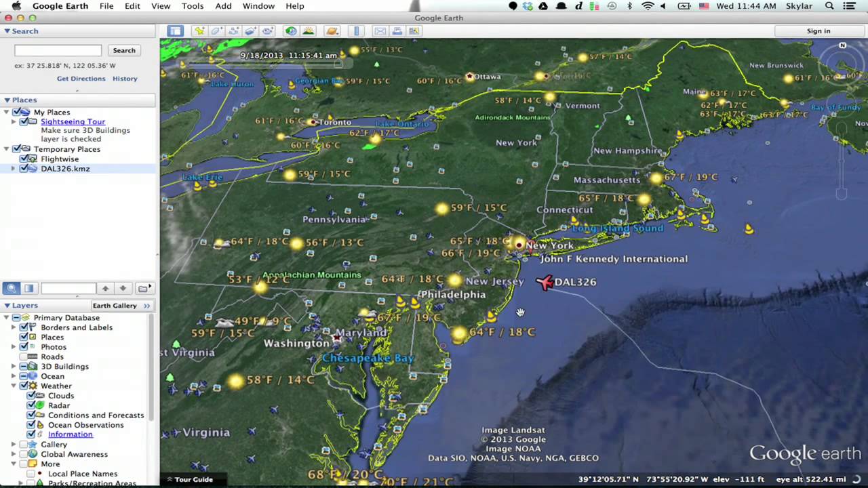This screenshot has height=488, width=868.
Task: Add a placemark with the yellow pushpin tool
Action: pos(199,30)
